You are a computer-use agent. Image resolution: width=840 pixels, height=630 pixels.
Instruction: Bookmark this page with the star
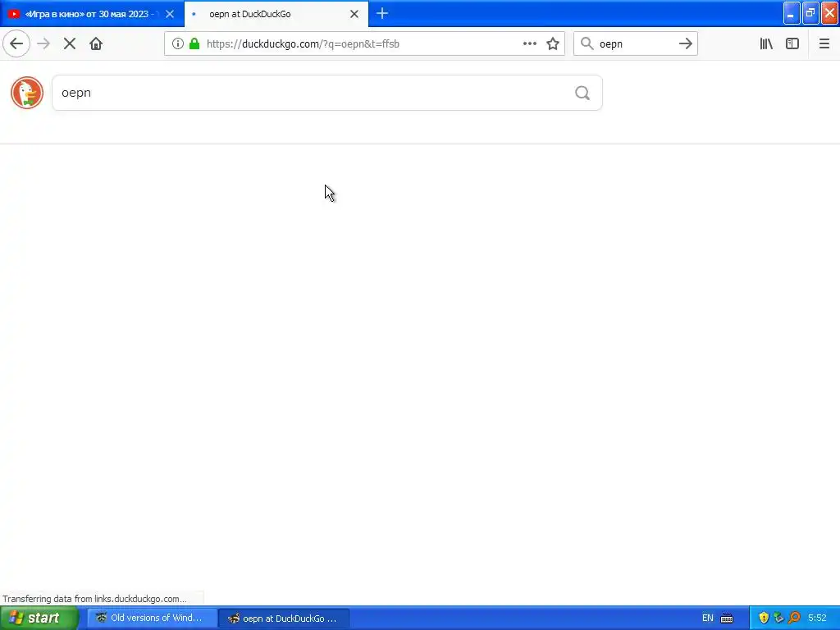point(553,44)
